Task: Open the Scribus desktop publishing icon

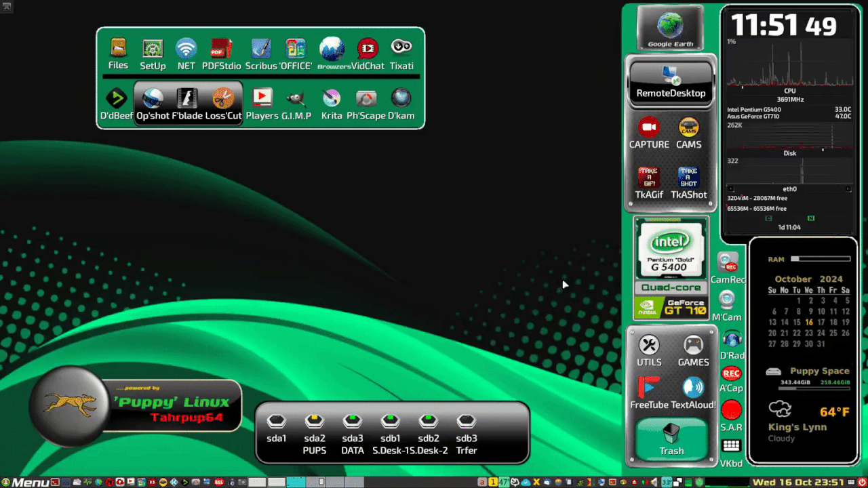Action: point(261,49)
